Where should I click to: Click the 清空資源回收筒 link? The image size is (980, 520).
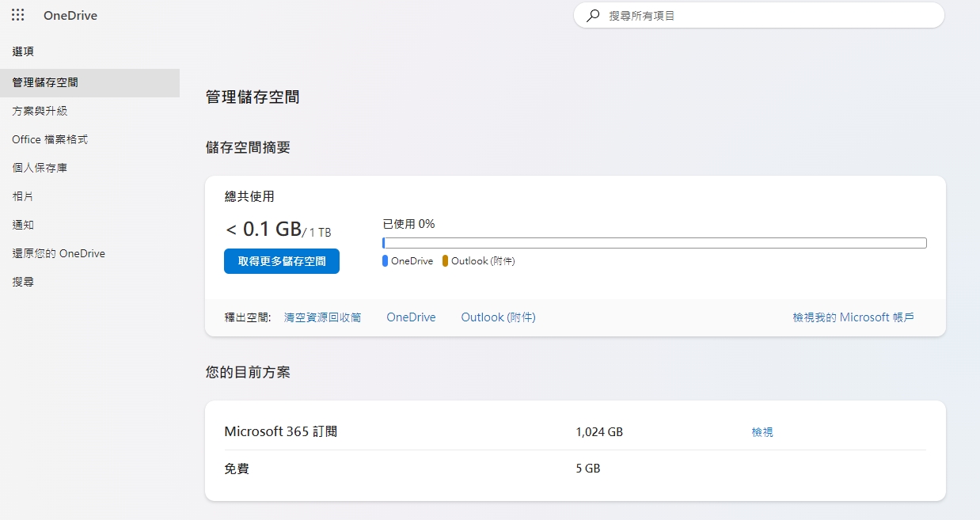pyautogui.click(x=323, y=317)
